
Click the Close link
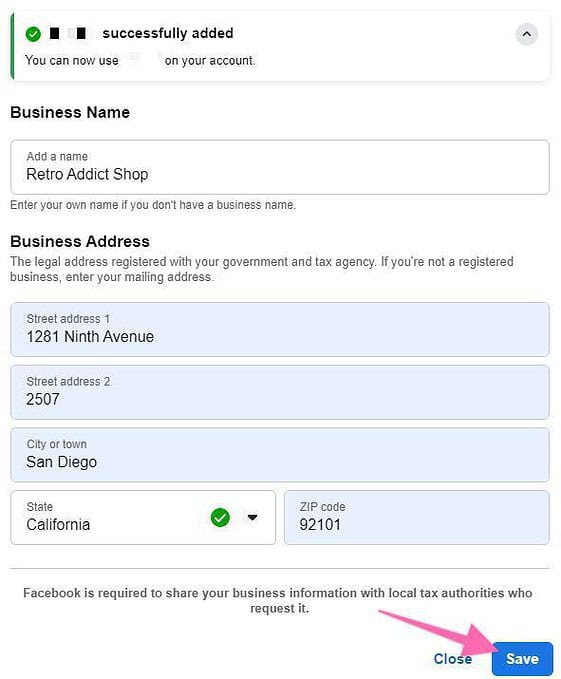coord(453,659)
